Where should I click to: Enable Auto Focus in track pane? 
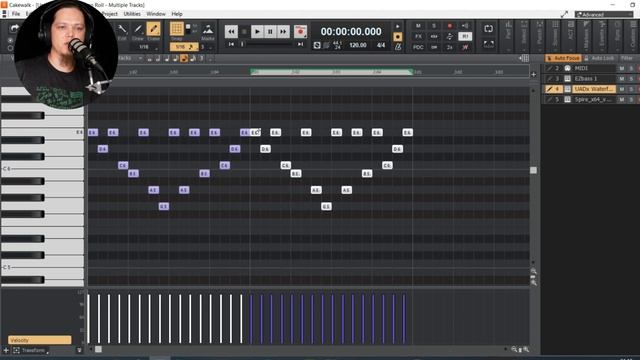coord(562,58)
